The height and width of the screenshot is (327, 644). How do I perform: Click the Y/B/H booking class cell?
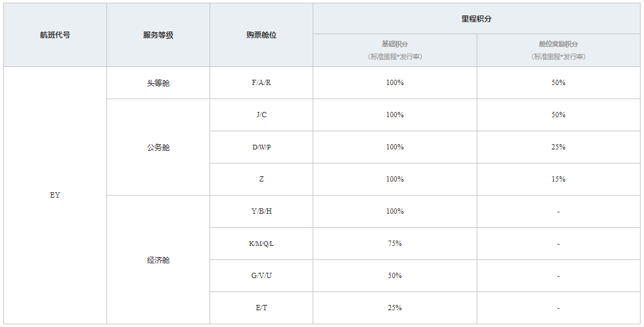click(x=261, y=212)
